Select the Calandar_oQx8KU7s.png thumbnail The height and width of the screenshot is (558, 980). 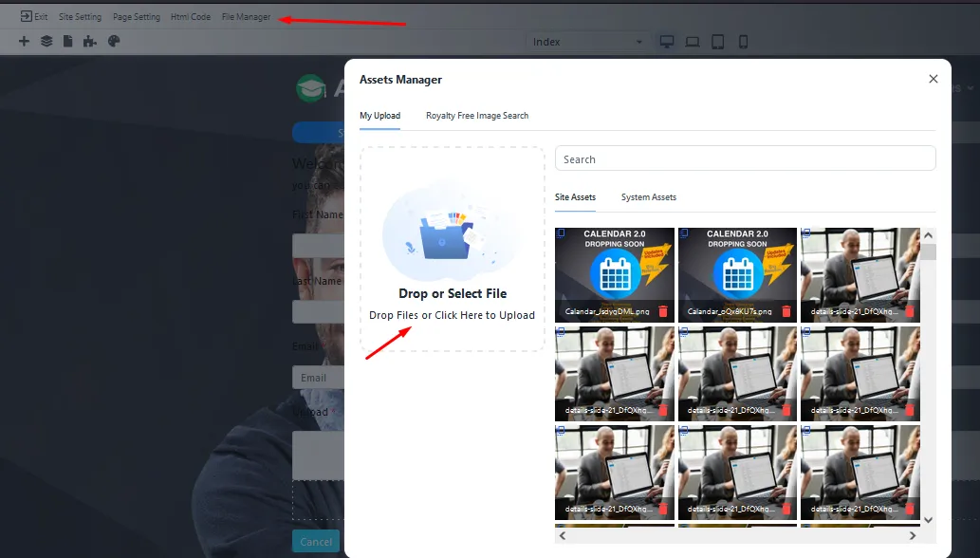737,275
